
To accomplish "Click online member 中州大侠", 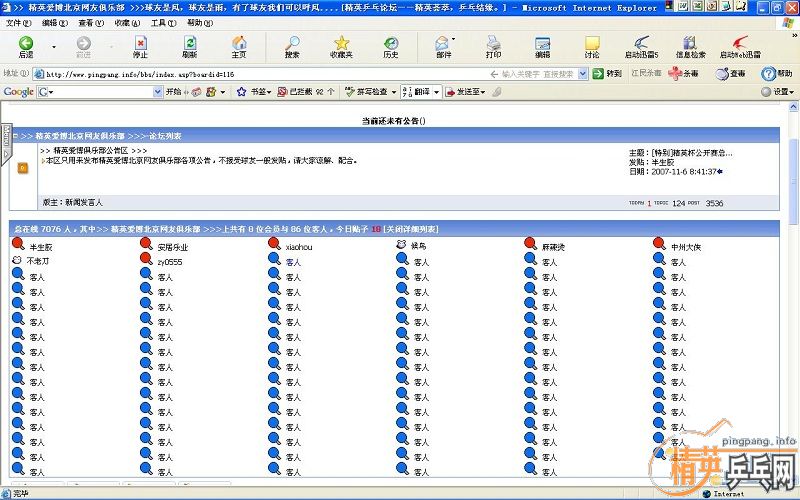I will (686, 247).
